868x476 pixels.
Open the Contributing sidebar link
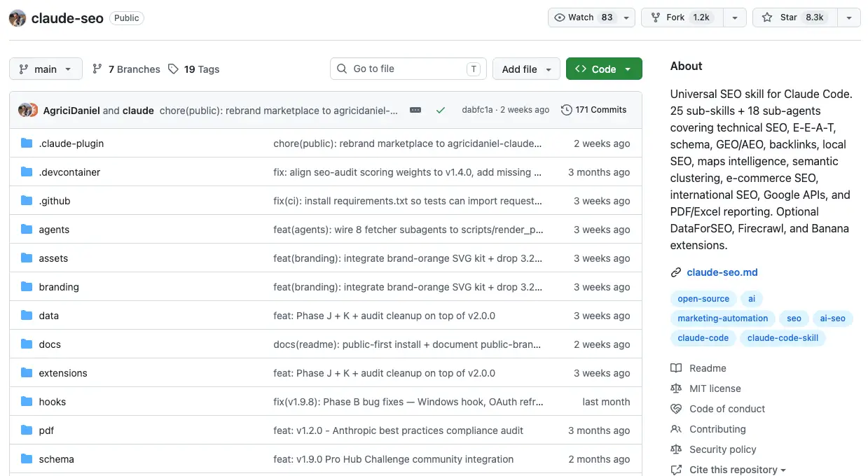[x=717, y=429]
